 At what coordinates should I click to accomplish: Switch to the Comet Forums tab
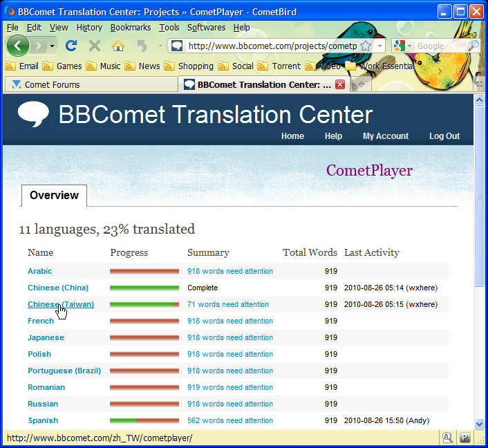click(91, 84)
